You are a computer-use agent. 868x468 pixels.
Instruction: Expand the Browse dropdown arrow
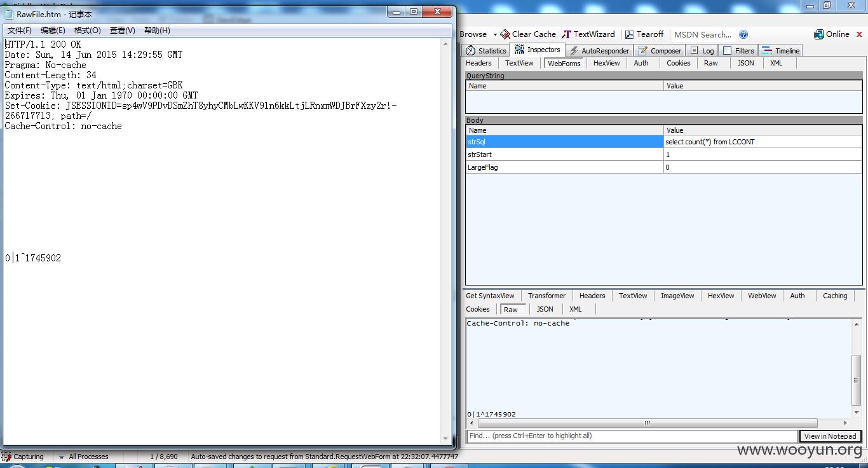pyautogui.click(x=495, y=34)
